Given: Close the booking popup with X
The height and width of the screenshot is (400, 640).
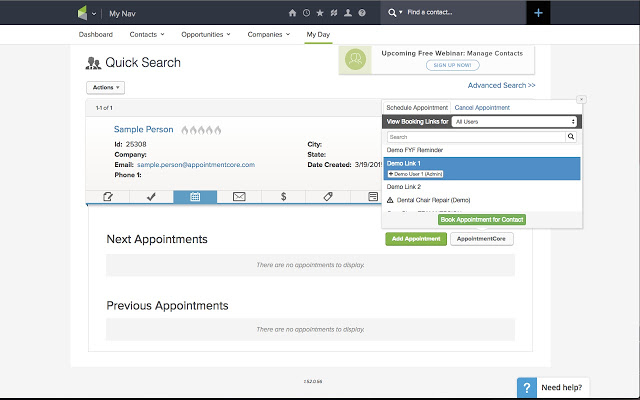Looking at the screenshot, I should tap(581, 99).
